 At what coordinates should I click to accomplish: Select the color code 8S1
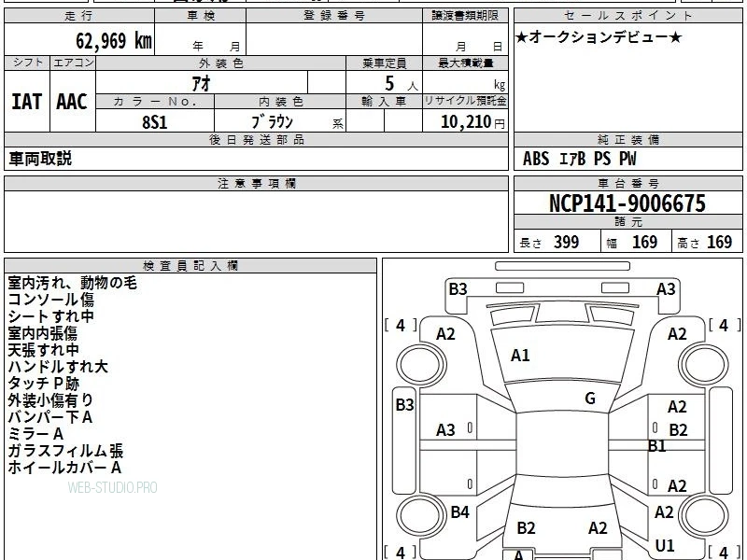pyautogui.click(x=155, y=122)
